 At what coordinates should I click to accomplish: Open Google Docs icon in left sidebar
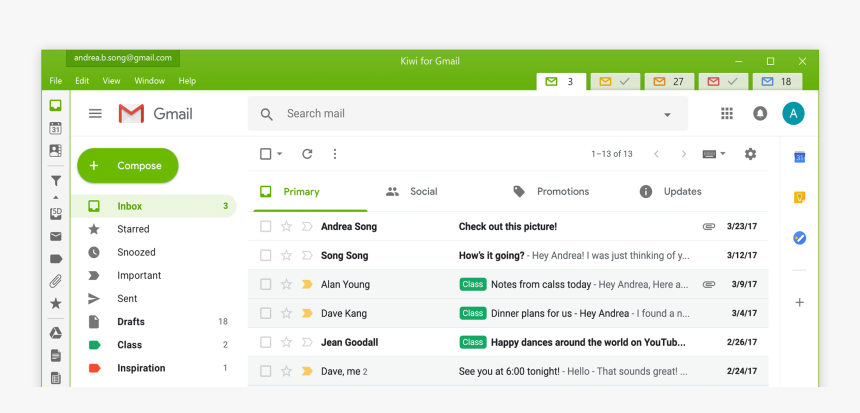55,356
